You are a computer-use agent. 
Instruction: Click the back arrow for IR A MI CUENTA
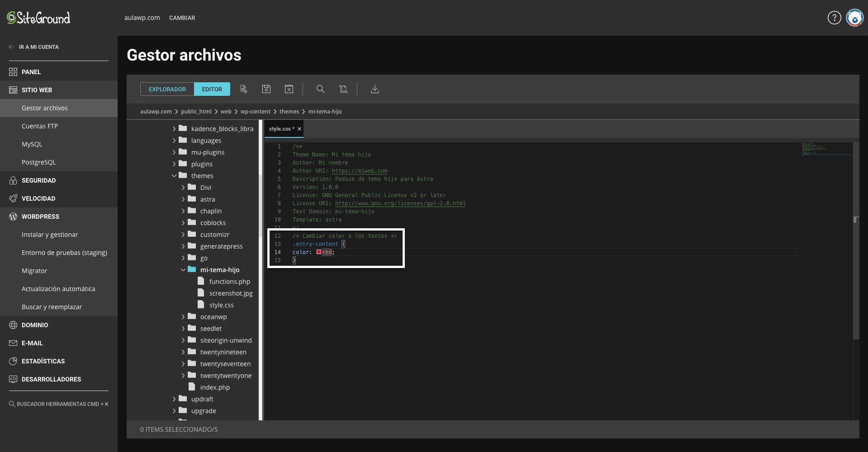pyautogui.click(x=12, y=47)
